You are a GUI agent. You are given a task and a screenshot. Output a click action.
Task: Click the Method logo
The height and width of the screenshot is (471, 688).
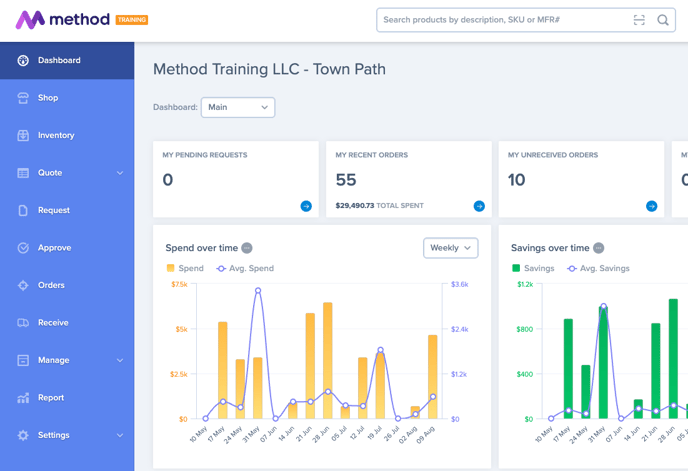click(x=63, y=20)
